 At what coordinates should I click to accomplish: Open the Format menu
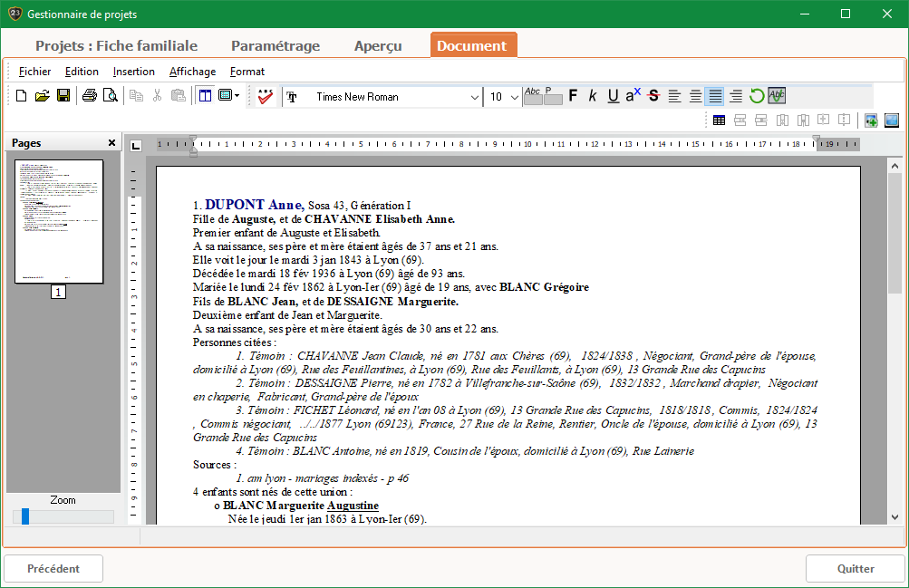(247, 72)
